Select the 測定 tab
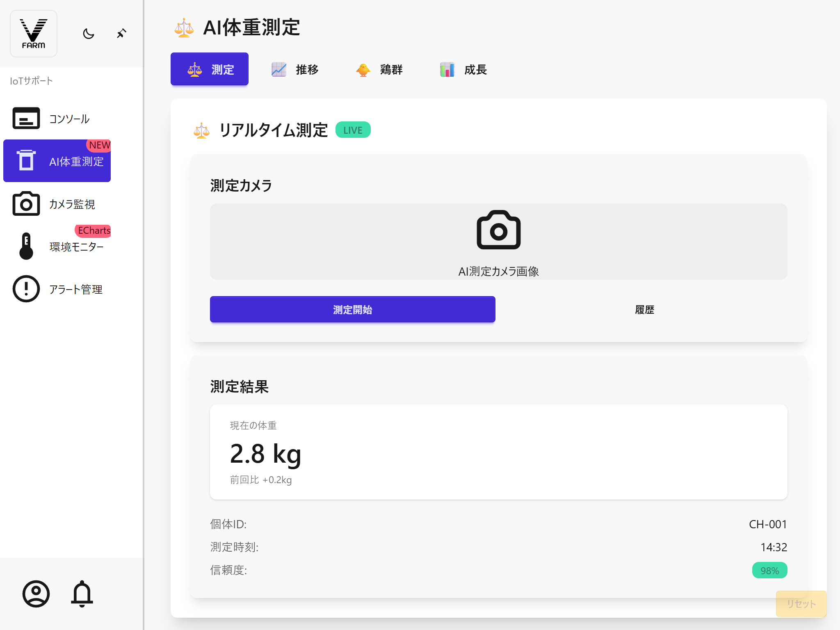Viewport: 840px width, 630px height. point(209,69)
